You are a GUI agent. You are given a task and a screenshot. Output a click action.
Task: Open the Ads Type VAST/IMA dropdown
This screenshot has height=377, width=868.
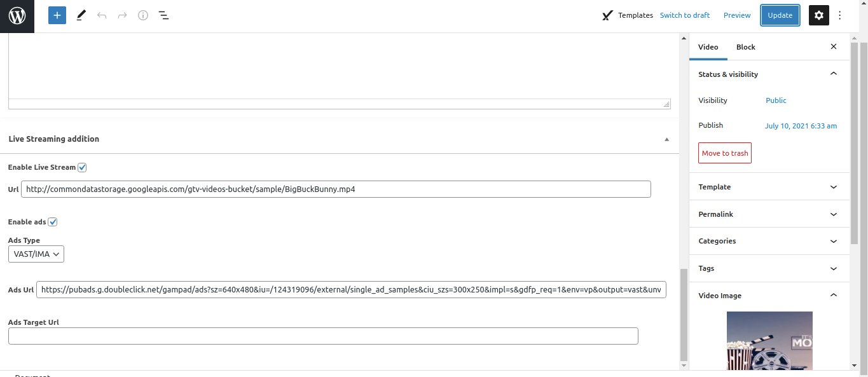(x=36, y=254)
